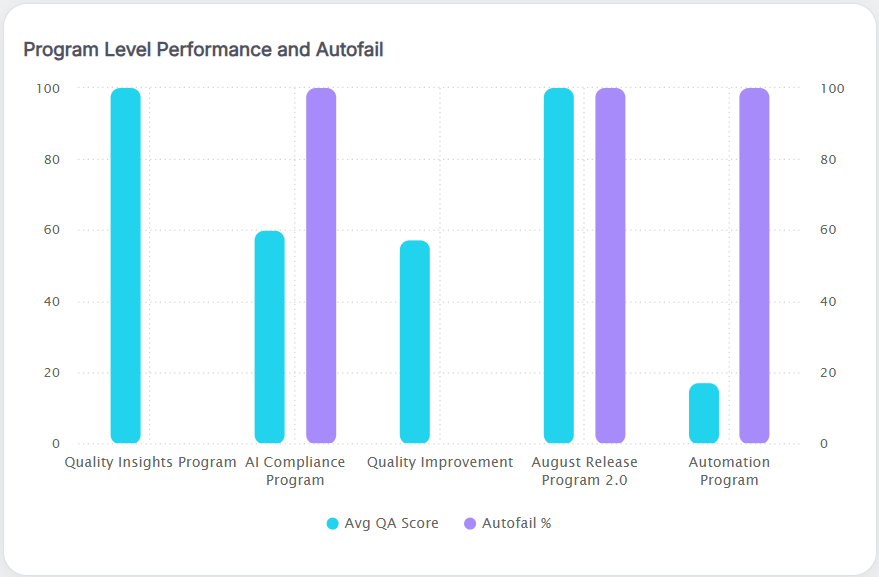Click August Release Program 2.0 cyan bar
The width and height of the screenshot is (879, 577).
(x=559, y=265)
